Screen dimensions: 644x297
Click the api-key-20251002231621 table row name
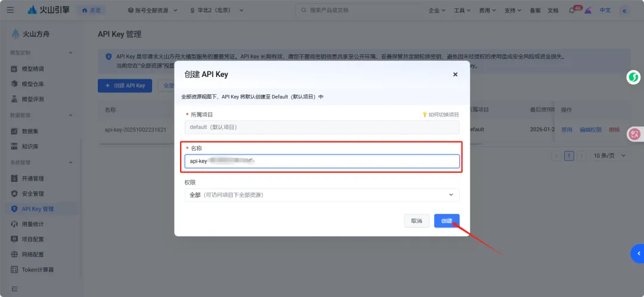point(135,129)
